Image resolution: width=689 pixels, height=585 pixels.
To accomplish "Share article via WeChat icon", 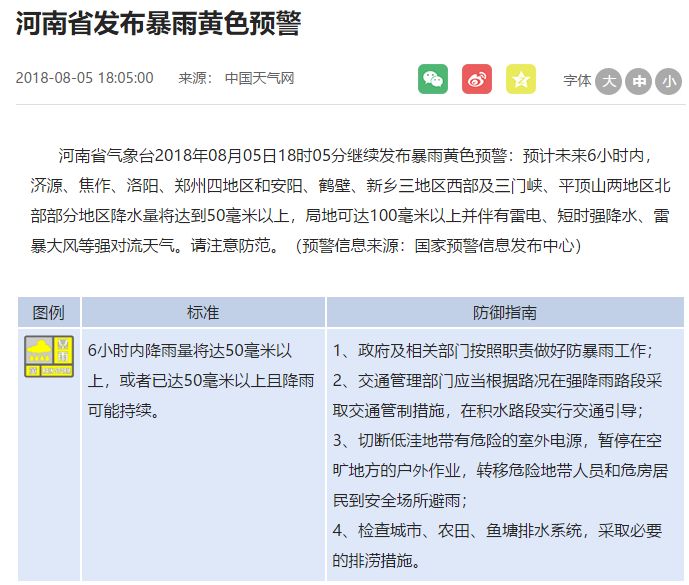I will point(433,79).
